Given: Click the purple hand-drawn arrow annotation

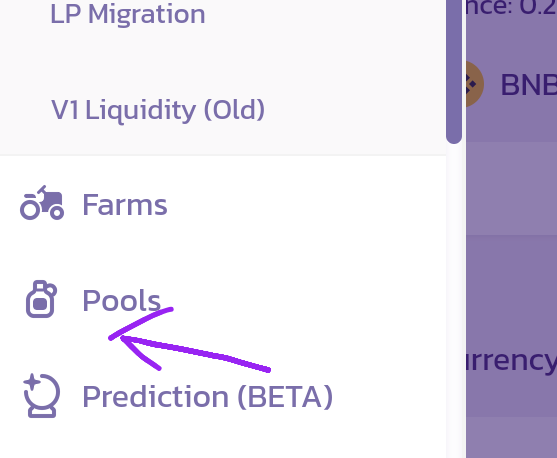Looking at the screenshot, I should pyautogui.click(x=189, y=339).
